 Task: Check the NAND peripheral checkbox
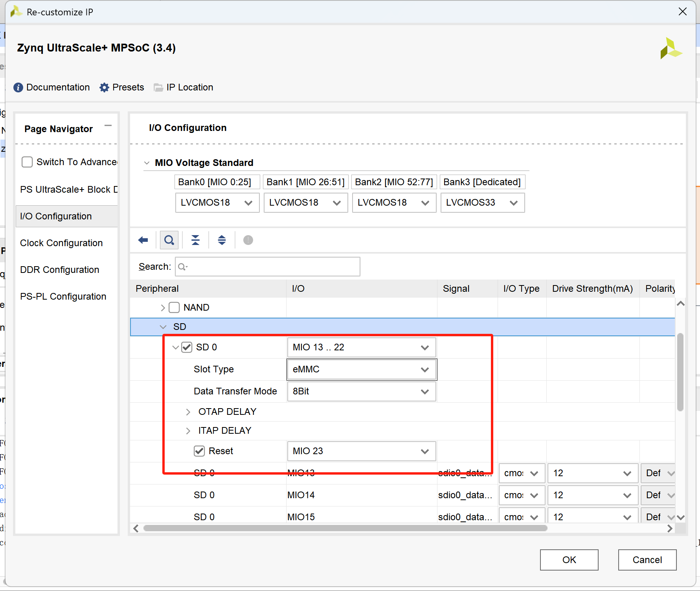pyautogui.click(x=174, y=307)
